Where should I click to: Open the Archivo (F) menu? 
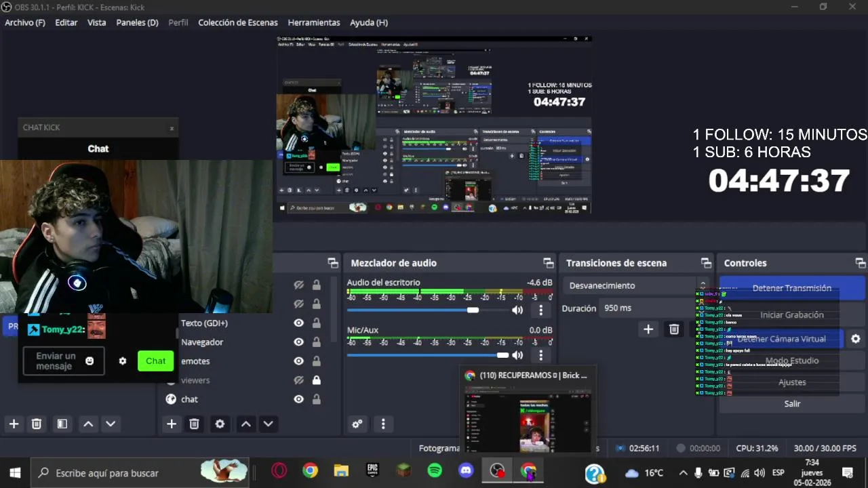click(25, 22)
